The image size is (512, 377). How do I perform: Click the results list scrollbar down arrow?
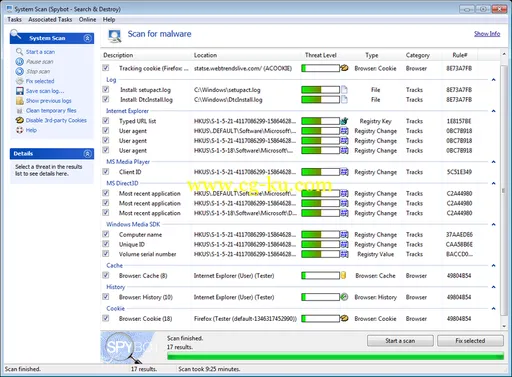click(504, 326)
